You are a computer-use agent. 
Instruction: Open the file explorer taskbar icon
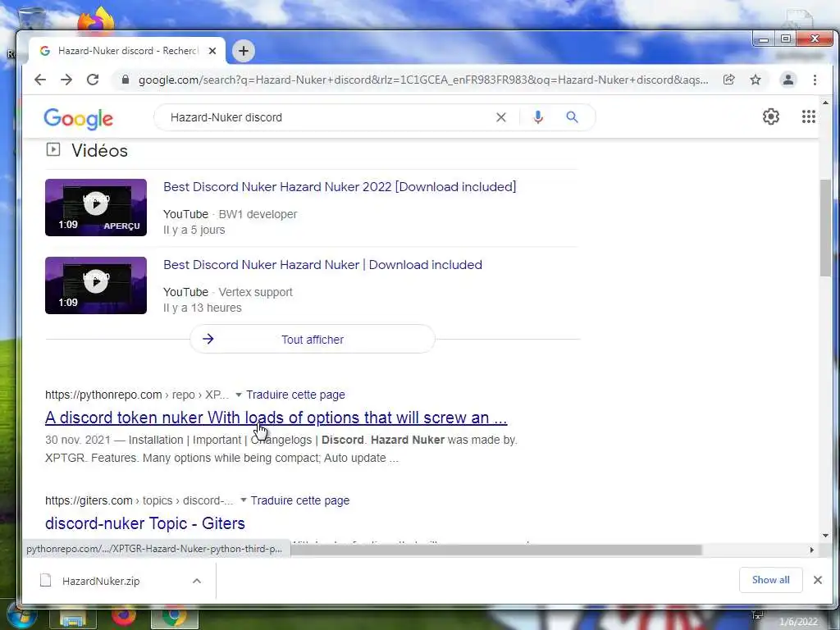tap(73, 619)
